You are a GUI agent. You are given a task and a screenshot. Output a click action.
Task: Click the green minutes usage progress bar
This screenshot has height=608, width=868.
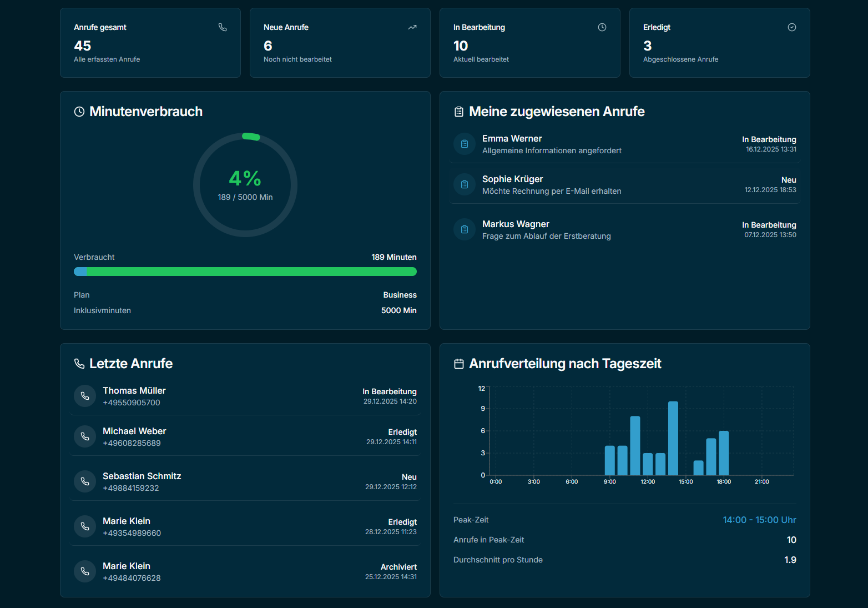[245, 272]
